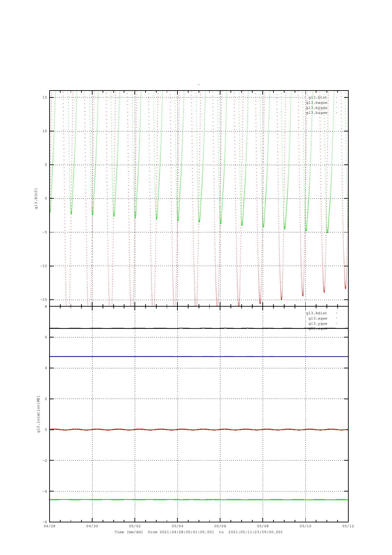This screenshot has width=392, height=555.
Task: Click the 8 tick on the location axis
Action: 46,307
